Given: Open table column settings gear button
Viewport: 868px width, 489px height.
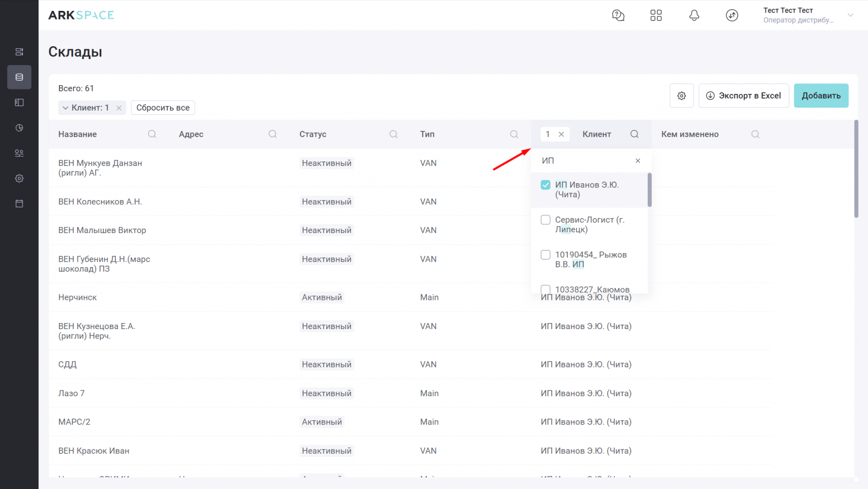Looking at the screenshot, I should (x=681, y=95).
